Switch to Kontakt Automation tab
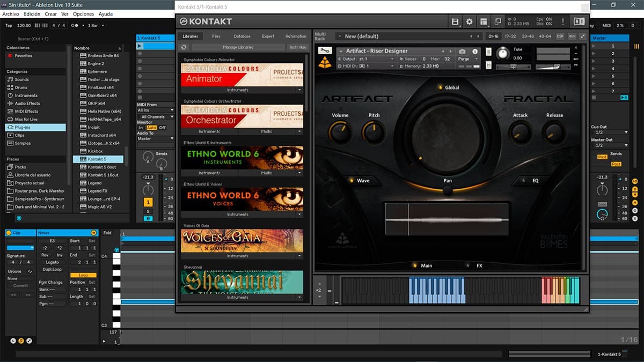Viewport: 644px width, 362px height. pyautogui.click(x=296, y=36)
